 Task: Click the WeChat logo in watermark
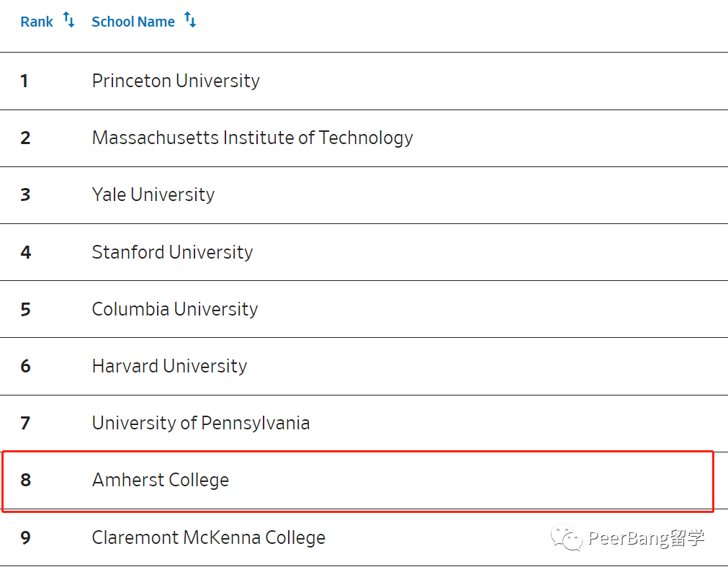566,537
